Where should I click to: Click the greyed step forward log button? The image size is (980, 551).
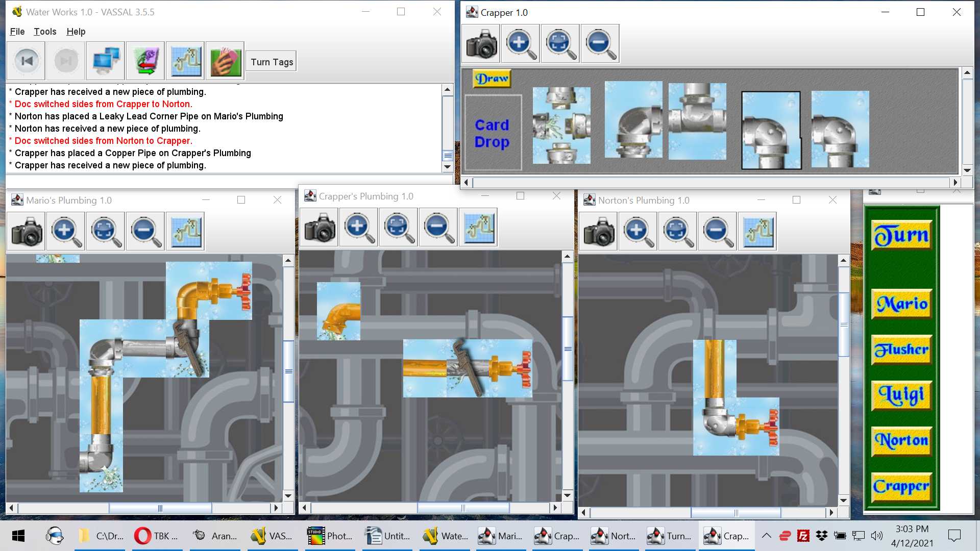point(66,61)
